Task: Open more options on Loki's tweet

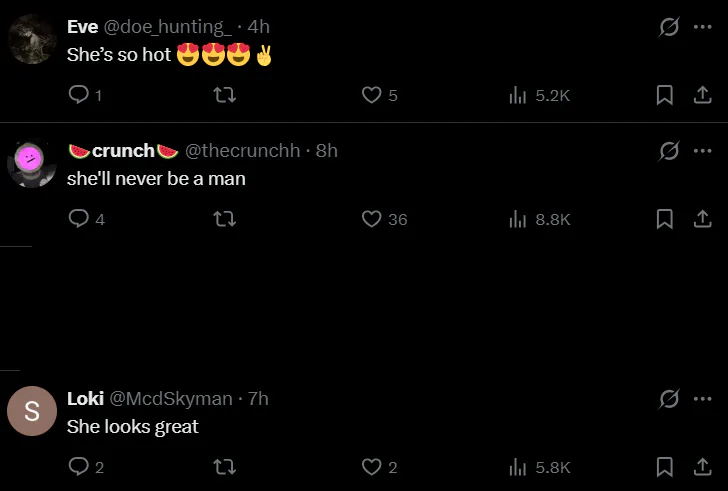Action: click(702, 399)
